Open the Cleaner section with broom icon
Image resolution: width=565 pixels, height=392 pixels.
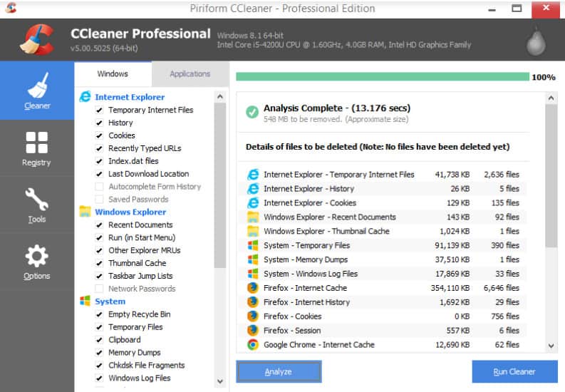tap(37, 91)
